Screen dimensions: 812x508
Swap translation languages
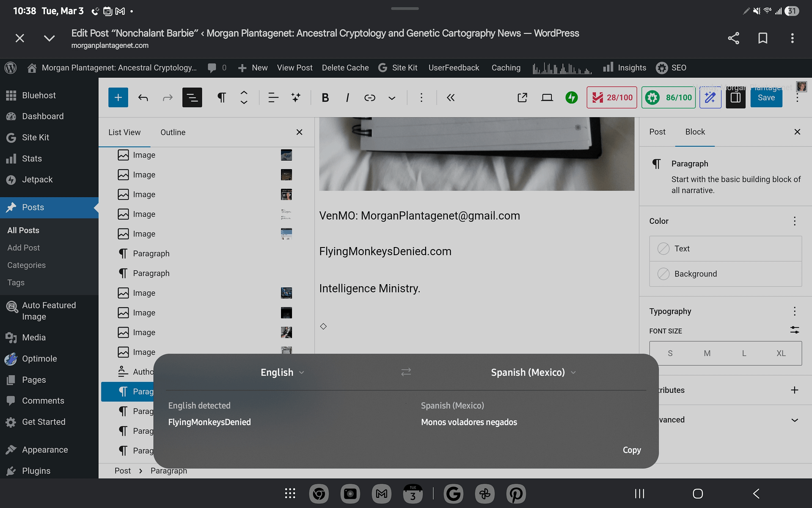(406, 372)
